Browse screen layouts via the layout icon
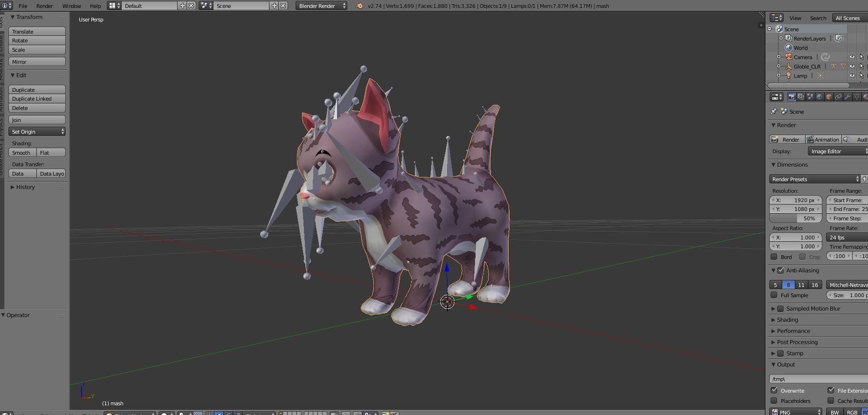Image resolution: width=868 pixels, height=415 pixels. 114,6
